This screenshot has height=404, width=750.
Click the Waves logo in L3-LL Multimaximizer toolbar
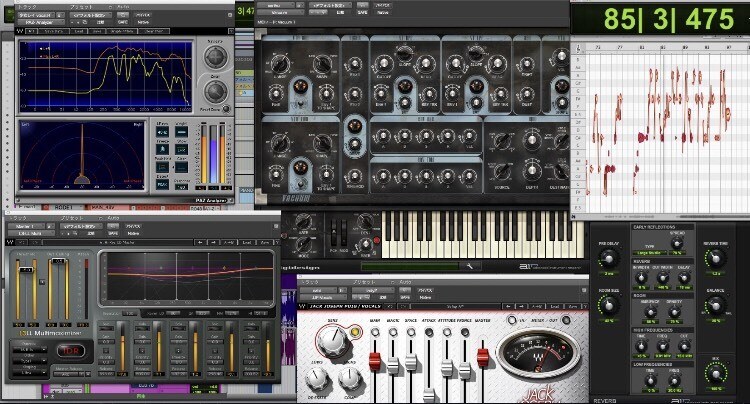pyautogui.click(x=10, y=242)
